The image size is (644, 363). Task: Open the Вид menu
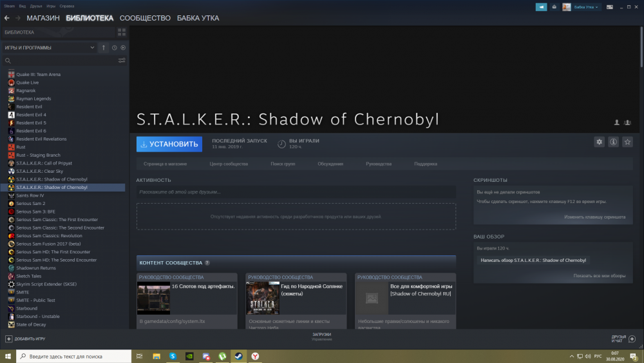[x=22, y=6]
